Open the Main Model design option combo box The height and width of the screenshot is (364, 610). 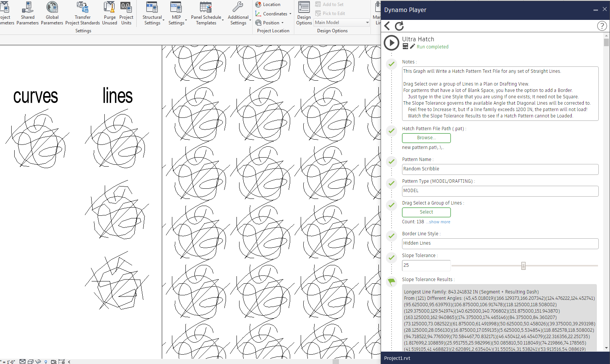click(x=342, y=23)
